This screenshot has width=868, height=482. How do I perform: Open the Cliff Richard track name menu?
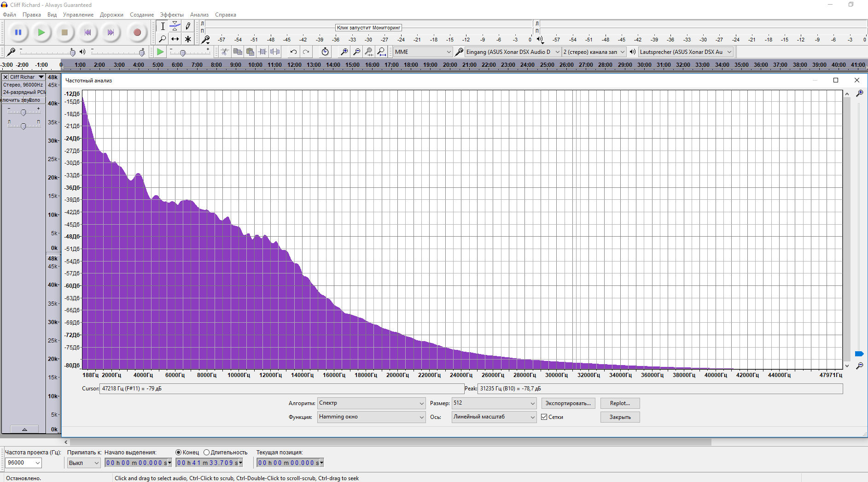point(27,77)
